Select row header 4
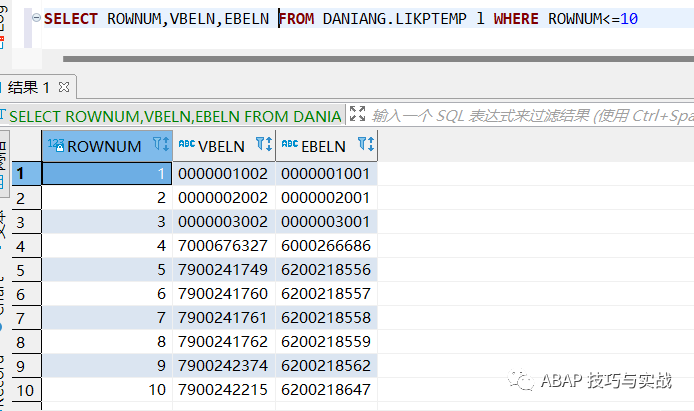The image size is (694, 411). (x=27, y=246)
